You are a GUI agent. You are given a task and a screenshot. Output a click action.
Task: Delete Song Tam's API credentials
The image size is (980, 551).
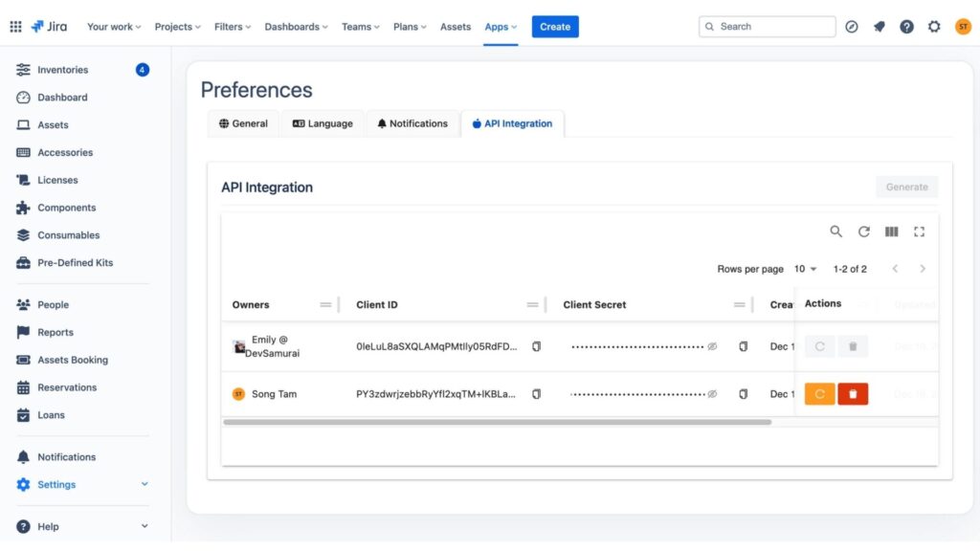pyautogui.click(x=853, y=394)
